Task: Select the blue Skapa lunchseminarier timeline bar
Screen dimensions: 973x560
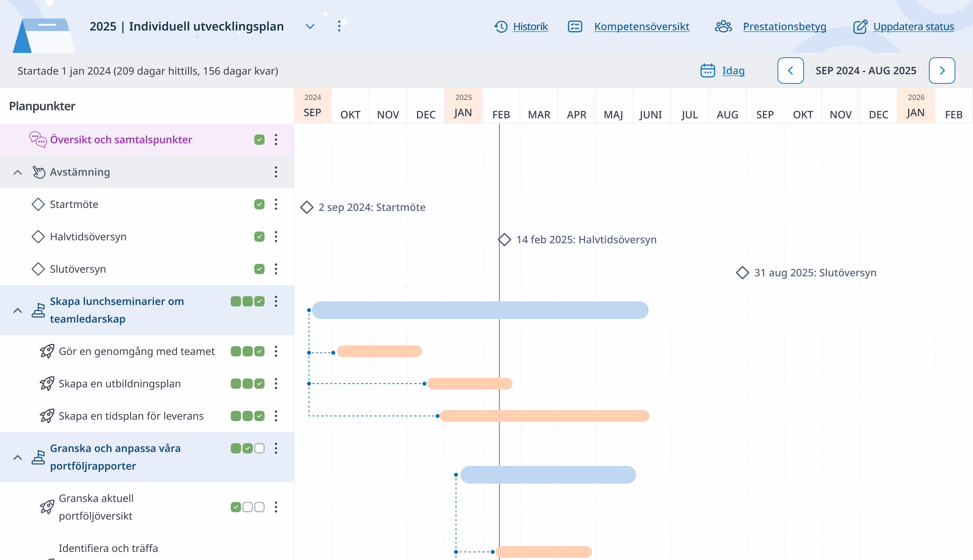Action: tap(480, 310)
